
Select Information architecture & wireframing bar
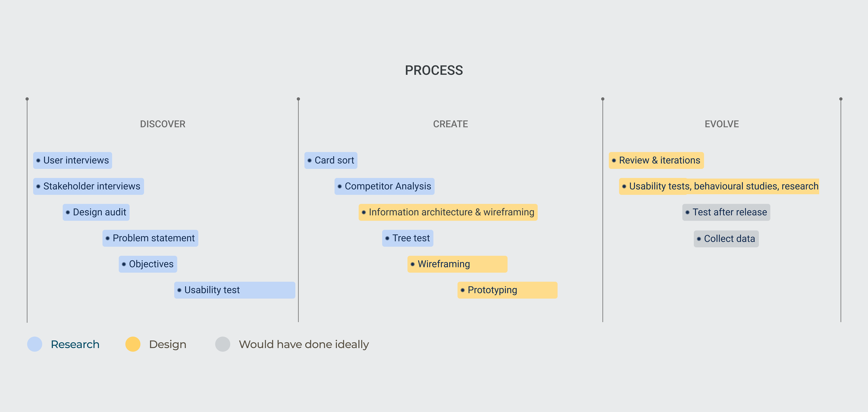pos(448,212)
